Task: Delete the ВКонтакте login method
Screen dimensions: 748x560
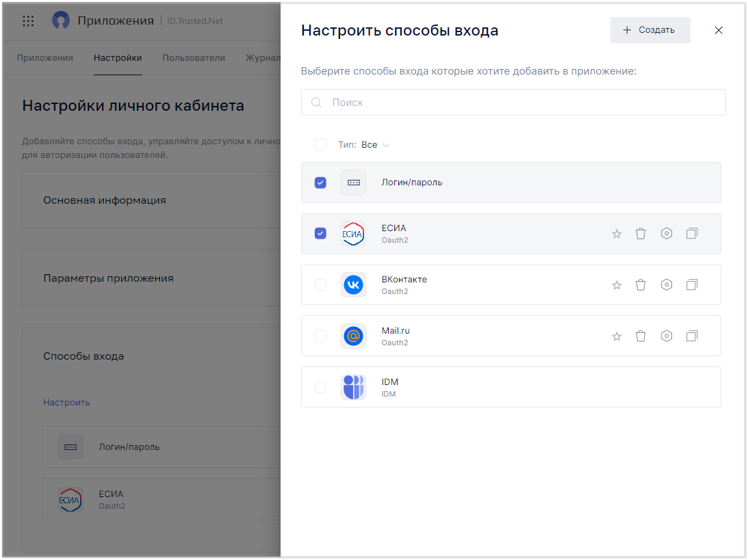Action: [x=641, y=285]
